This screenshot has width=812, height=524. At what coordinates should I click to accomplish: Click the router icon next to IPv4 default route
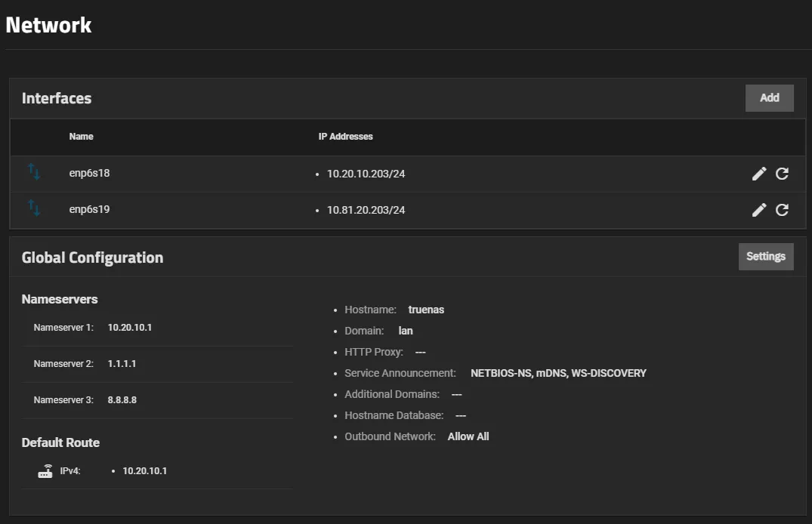[45, 470]
